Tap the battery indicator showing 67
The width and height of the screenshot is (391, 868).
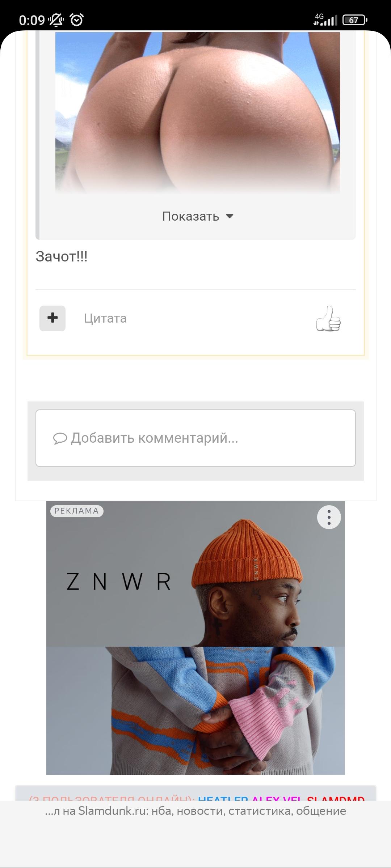click(354, 20)
